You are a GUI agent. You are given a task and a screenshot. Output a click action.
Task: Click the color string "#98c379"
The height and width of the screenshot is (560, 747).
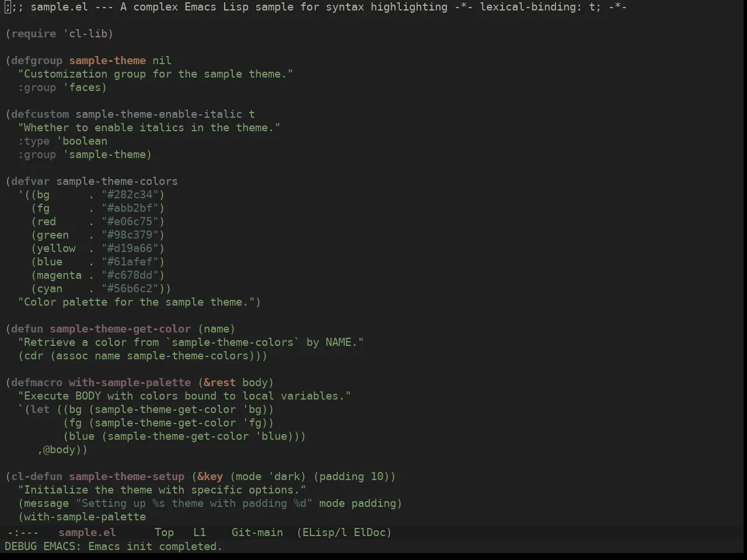coord(130,235)
